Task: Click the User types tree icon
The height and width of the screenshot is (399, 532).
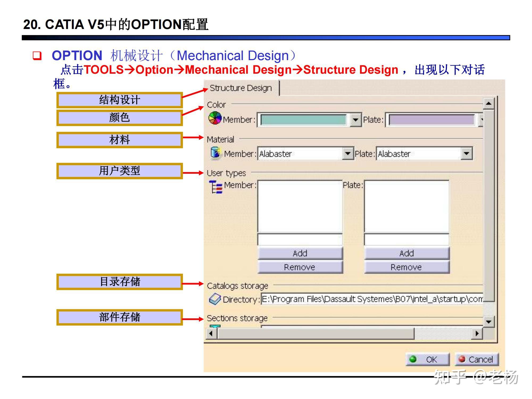Action: (215, 187)
